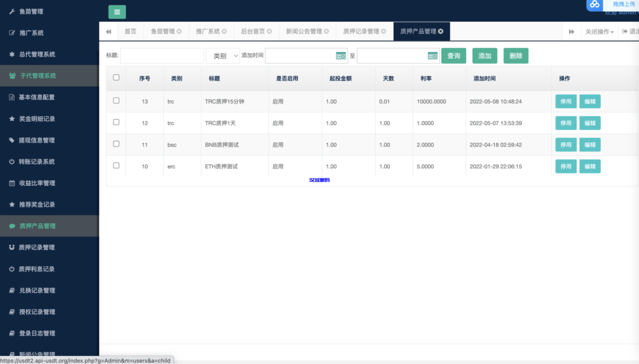Open the 子代管理系统 sidebar entry
Image resolution: width=639 pixels, height=364 pixels.
coord(39,75)
